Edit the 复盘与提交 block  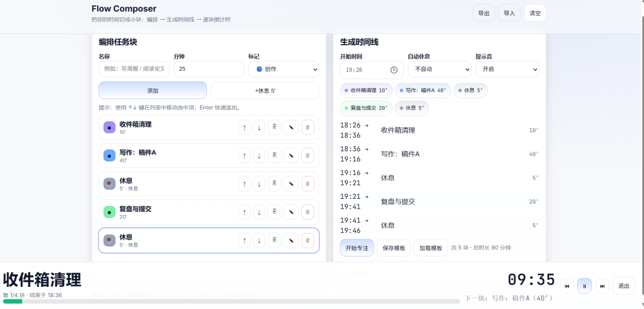(291, 213)
